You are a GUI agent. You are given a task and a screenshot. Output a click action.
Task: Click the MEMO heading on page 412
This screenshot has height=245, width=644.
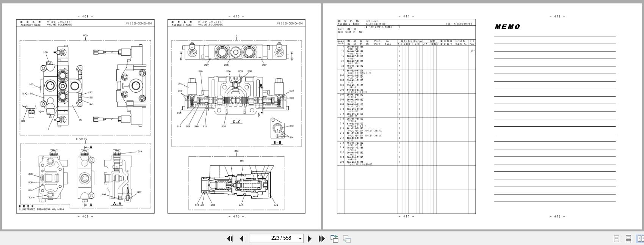pos(507,27)
